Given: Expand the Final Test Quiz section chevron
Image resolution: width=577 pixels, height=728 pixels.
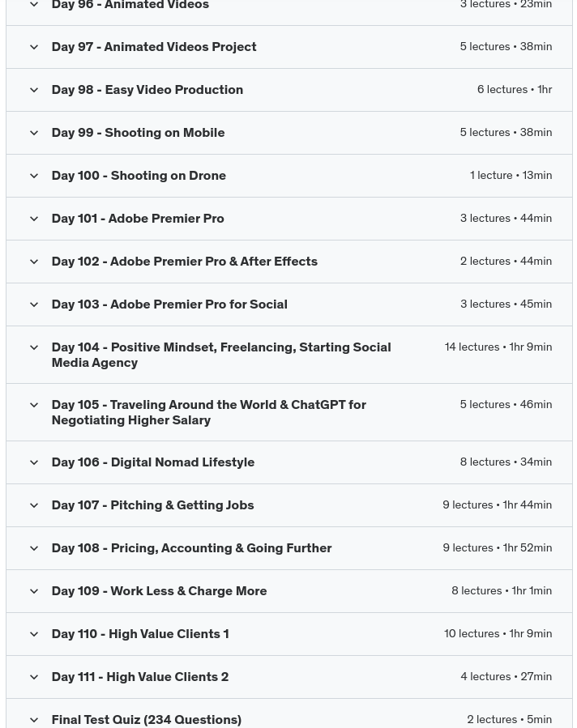Looking at the screenshot, I should click(34, 720).
